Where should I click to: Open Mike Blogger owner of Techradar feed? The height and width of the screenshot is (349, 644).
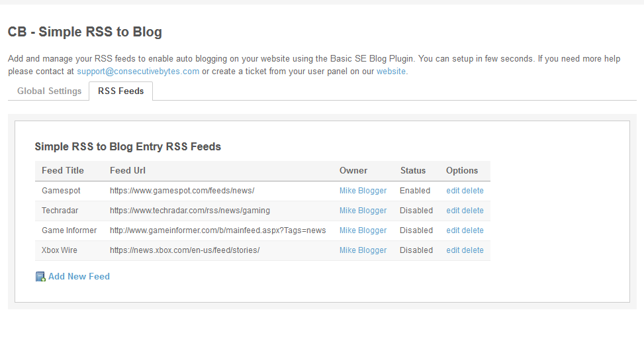click(363, 211)
